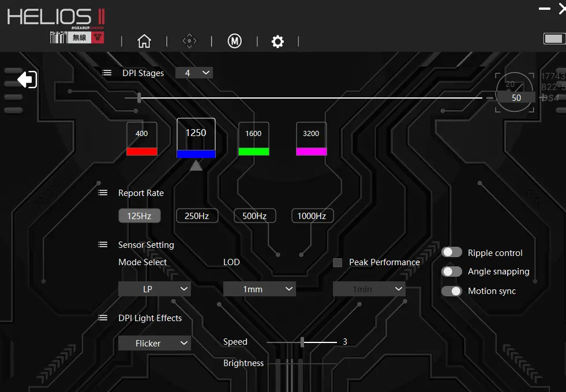This screenshot has width=566, height=392.
Task: Click the blue color swatch under 1250
Action: pos(196,154)
